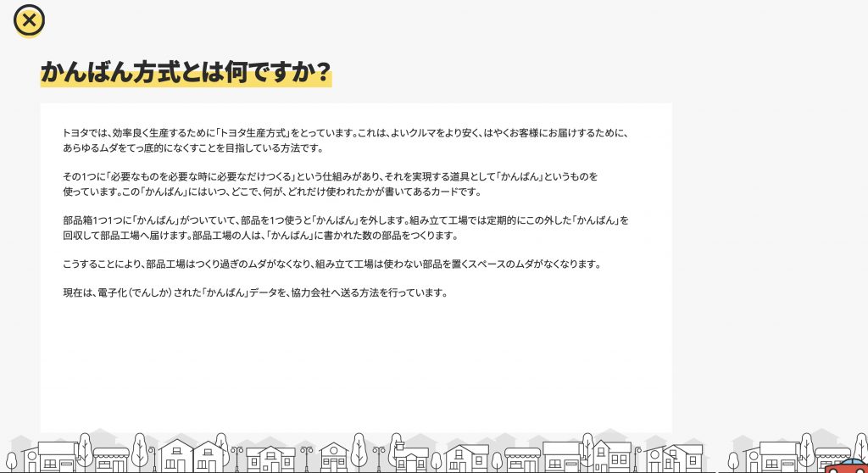Click the line starting "現在は、電子化(でんしか)された"
The image size is (868, 473).
coord(255,293)
